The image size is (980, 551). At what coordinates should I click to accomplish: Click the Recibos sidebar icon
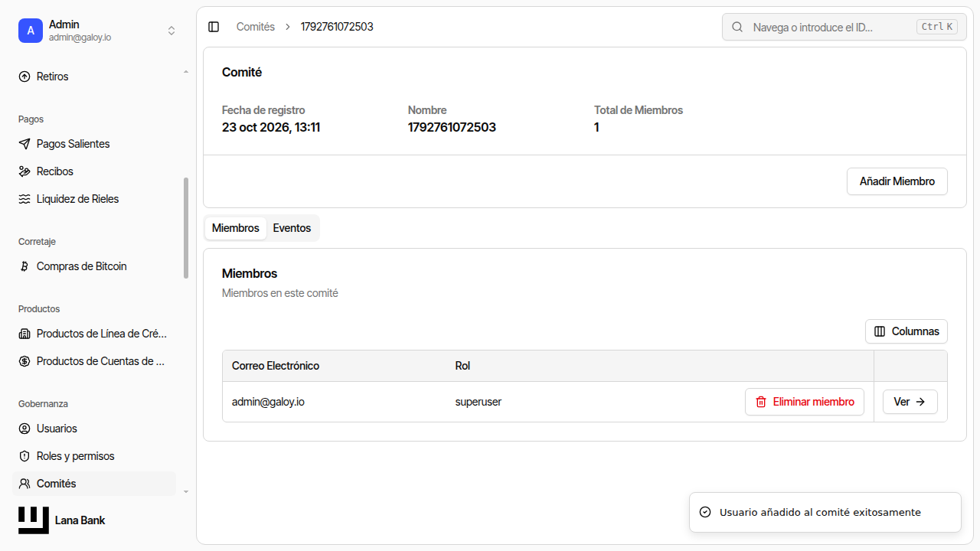click(24, 171)
